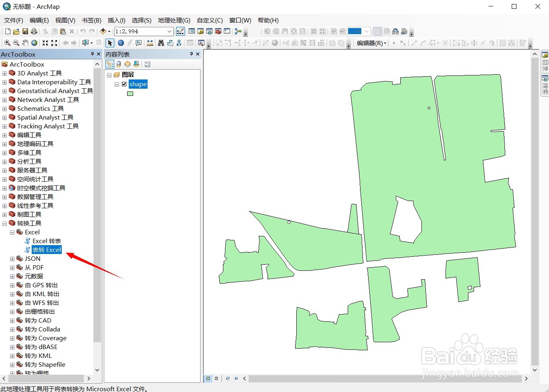Screen dimensions: 549x392
Task: Click the Add Data icon
Action: (103, 31)
